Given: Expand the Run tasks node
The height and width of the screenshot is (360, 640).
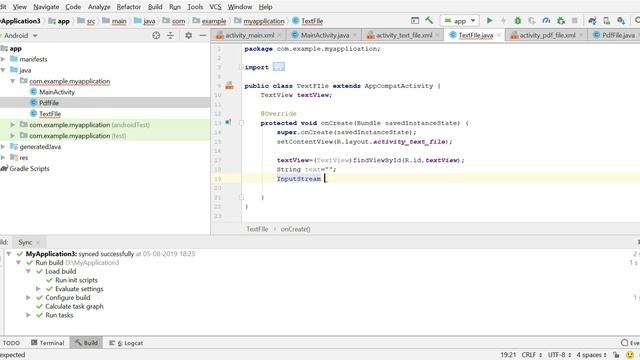Looking at the screenshot, I should [28, 315].
